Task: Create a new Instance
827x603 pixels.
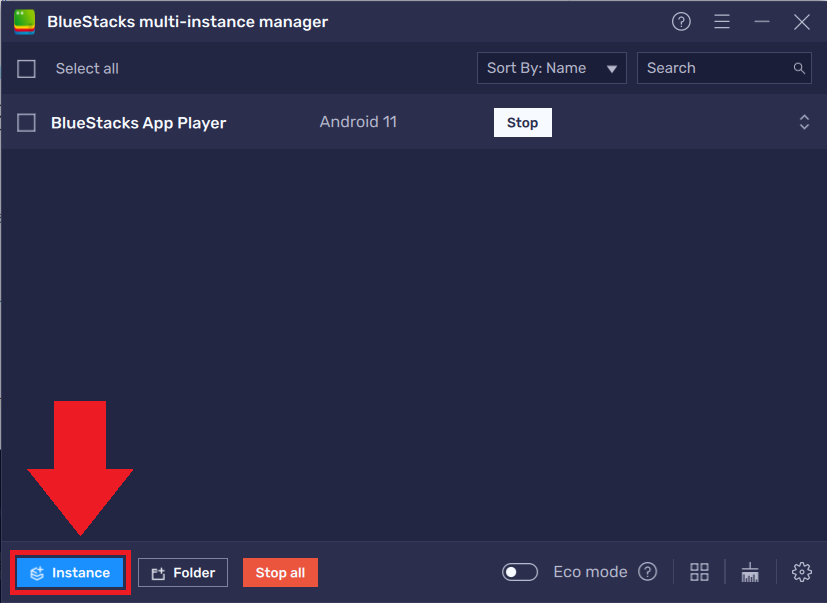Action: (70, 572)
